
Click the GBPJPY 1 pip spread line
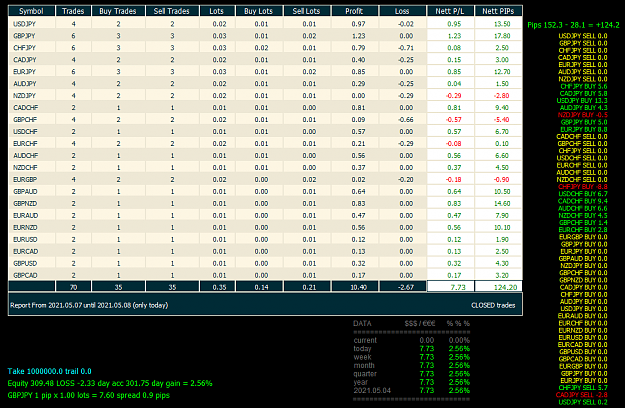point(88,395)
